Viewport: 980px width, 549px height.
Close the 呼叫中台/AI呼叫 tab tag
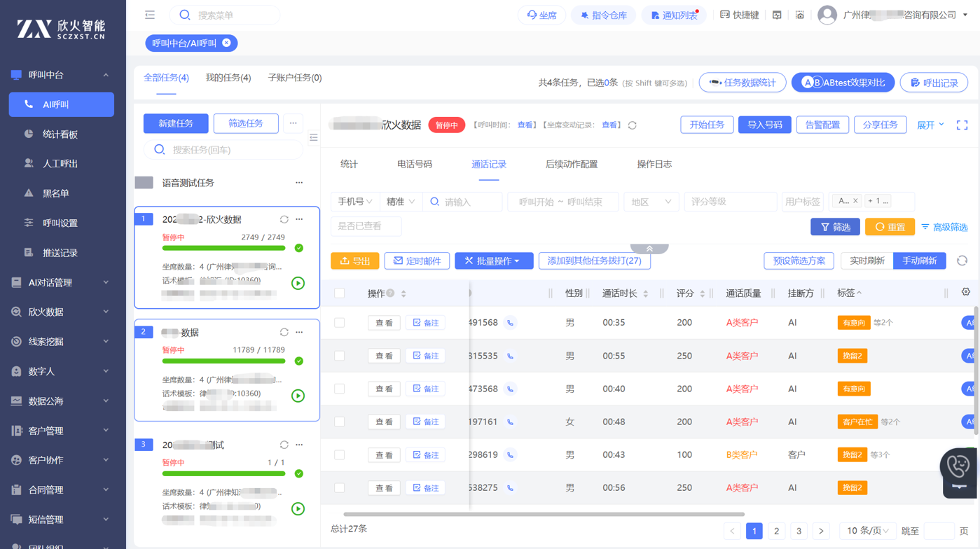(226, 43)
